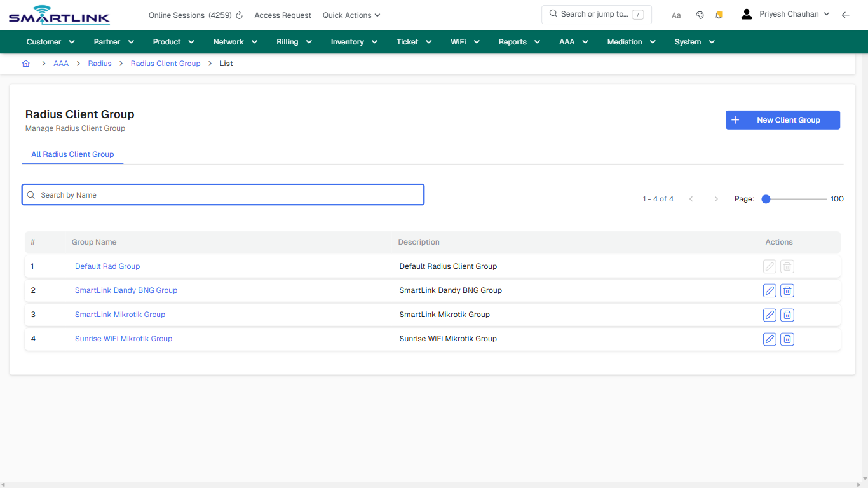Click the home breadcrumb icon
The height and width of the screenshot is (488, 868).
(x=25, y=64)
